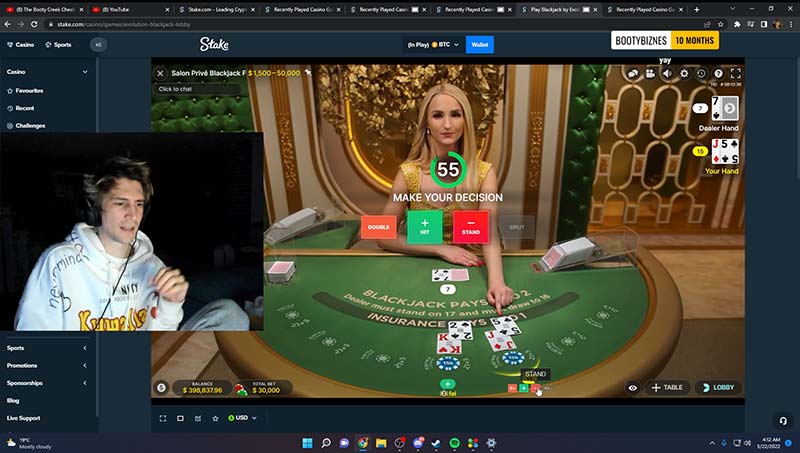Viewport: 800px width, 453px height.
Task: Open a new browser tab
Action: (696, 9)
